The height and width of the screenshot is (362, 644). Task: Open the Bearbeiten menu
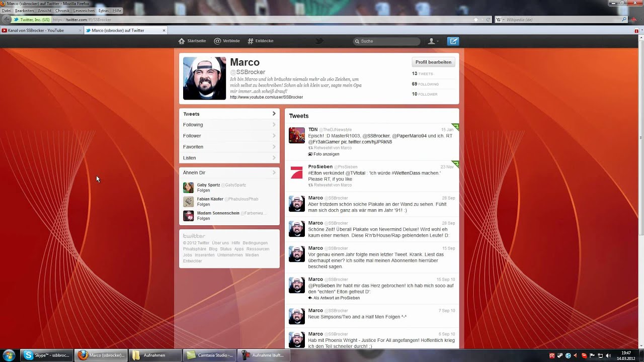pyautogui.click(x=24, y=11)
